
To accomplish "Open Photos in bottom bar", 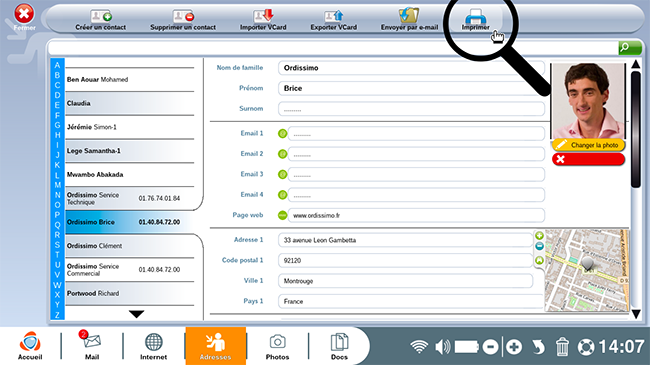I will tap(277, 346).
